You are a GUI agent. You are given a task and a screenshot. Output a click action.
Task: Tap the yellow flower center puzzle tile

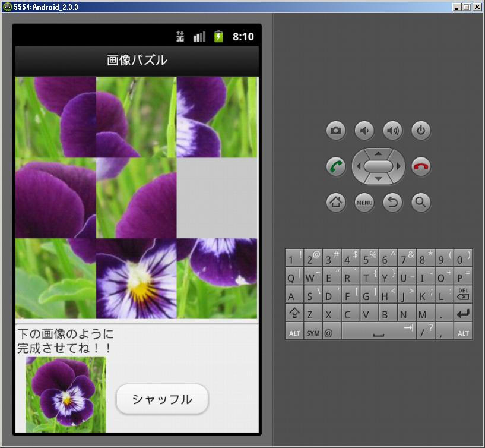click(136, 279)
